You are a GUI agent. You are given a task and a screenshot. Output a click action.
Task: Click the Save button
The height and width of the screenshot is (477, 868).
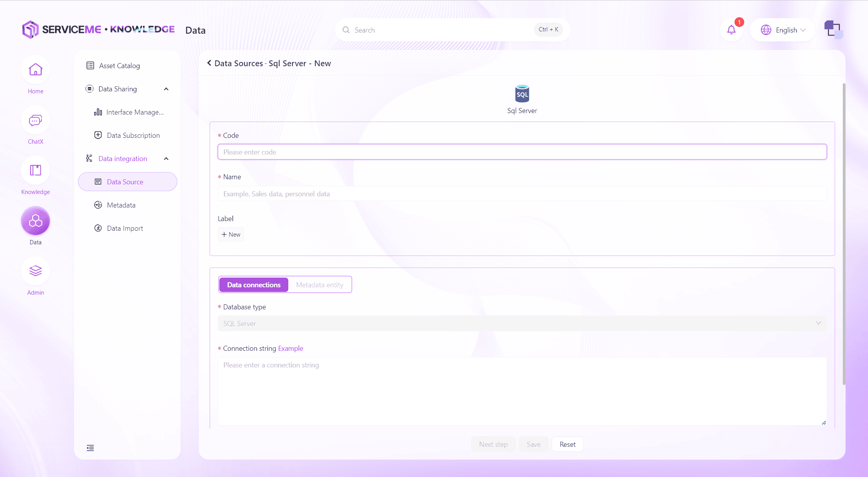click(534, 444)
